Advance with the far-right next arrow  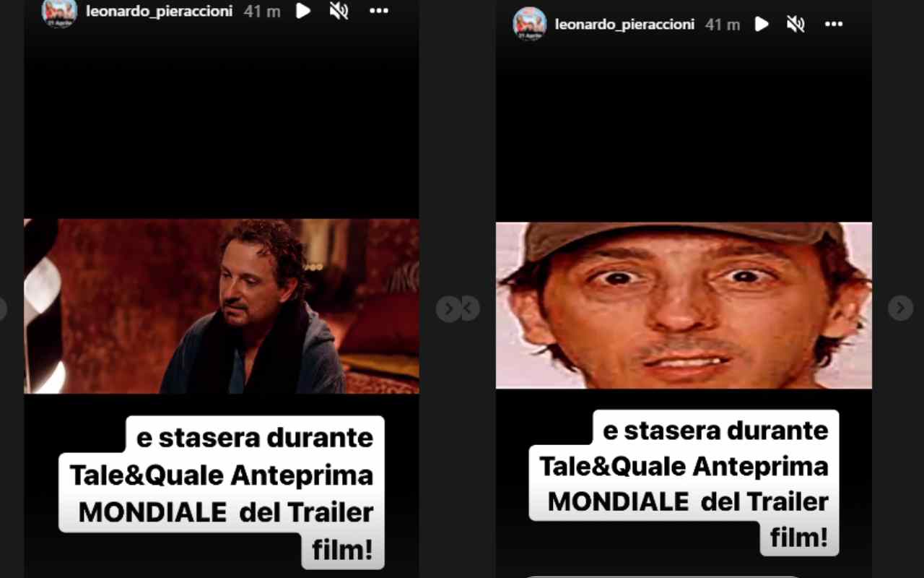900,309
